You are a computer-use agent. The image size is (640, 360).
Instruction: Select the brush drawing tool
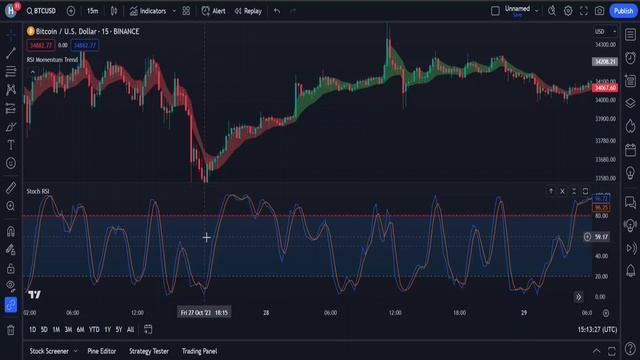(x=11, y=127)
